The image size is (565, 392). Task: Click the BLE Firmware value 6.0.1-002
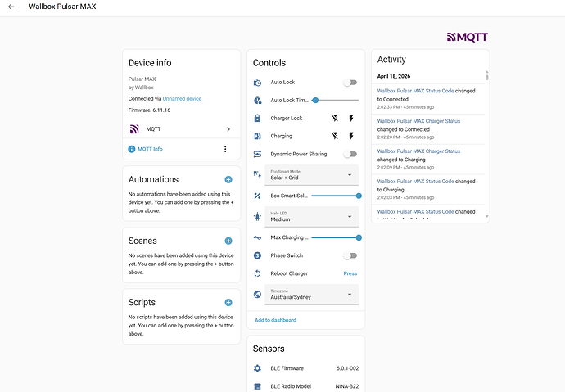[x=347, y=368]
